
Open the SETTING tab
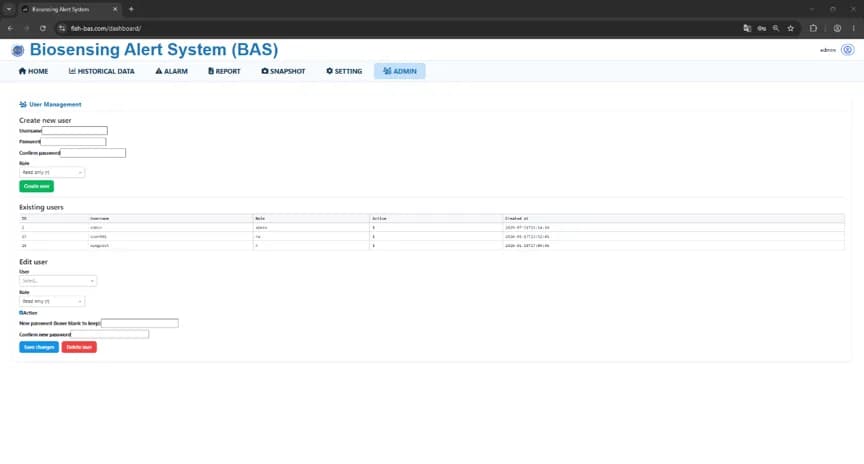(344, 71)
